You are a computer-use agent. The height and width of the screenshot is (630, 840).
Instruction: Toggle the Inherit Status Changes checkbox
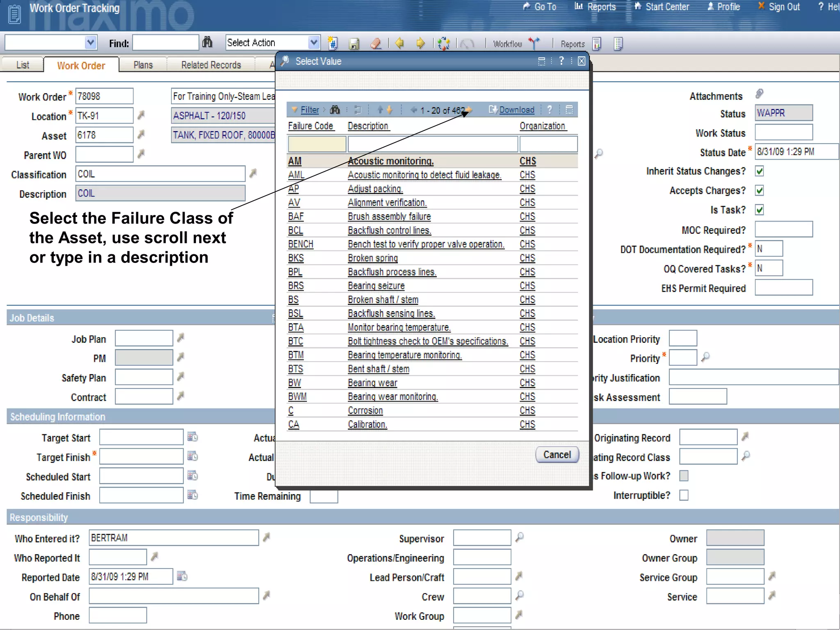(x=760, y=171)
